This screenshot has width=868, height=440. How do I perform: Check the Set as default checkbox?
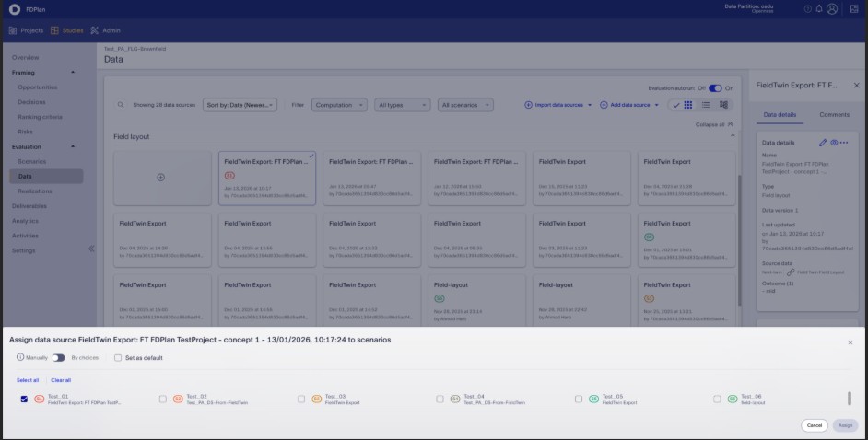(x=118, y=358)
